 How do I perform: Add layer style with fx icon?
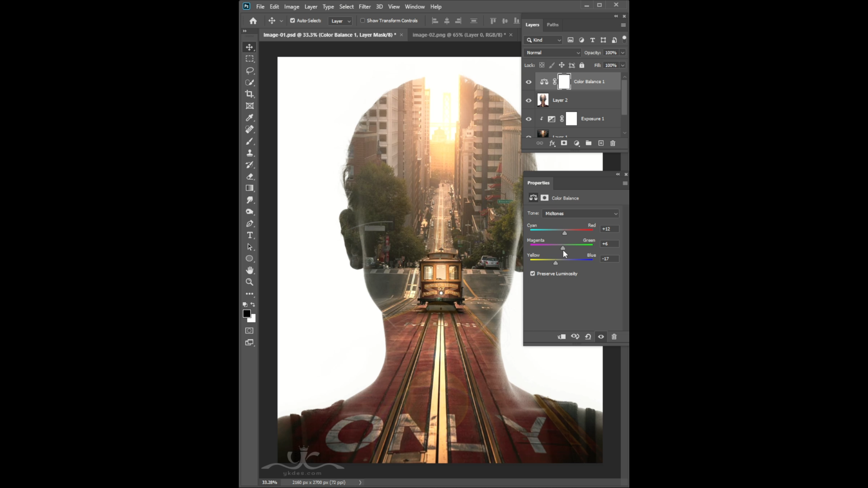552,143
